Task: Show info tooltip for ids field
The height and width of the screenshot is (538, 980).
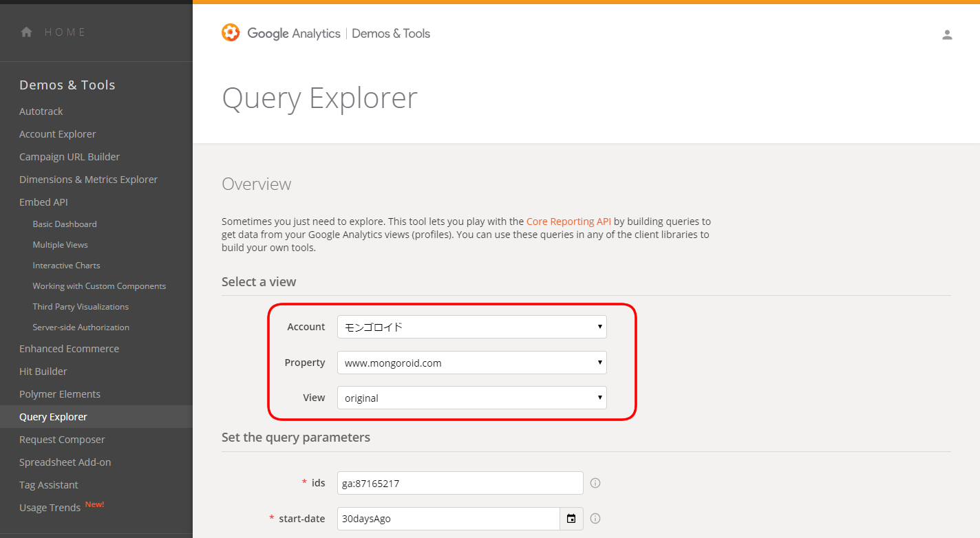Action: (x=595, y=483)
